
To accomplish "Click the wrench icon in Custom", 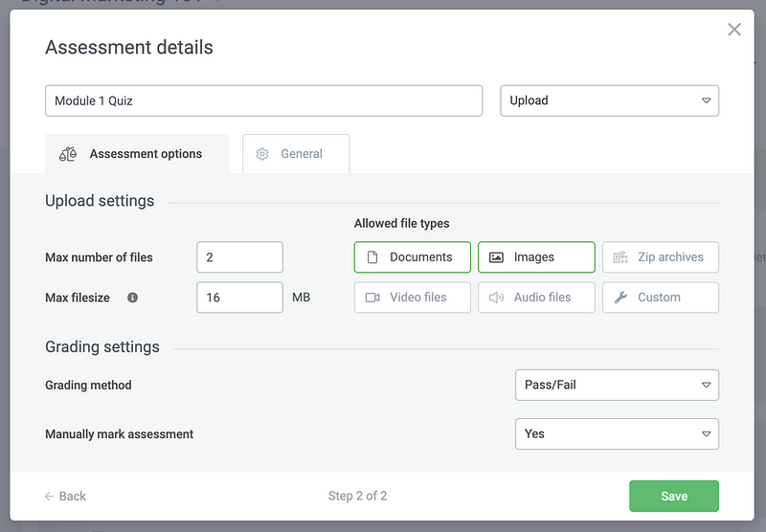I will pyautogui.click(x=620, y=298).
